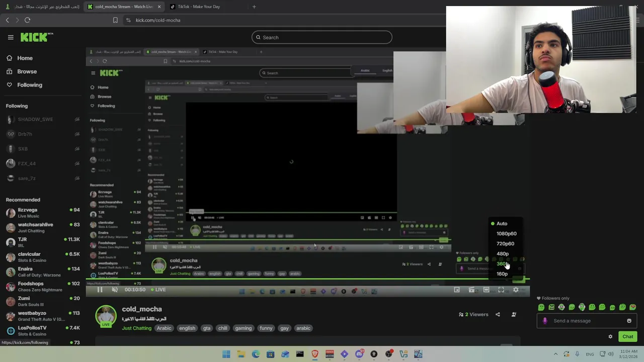This screenshot has width=644, height=362.
Task: Insert the first green Kick emote
Action: 541,307
